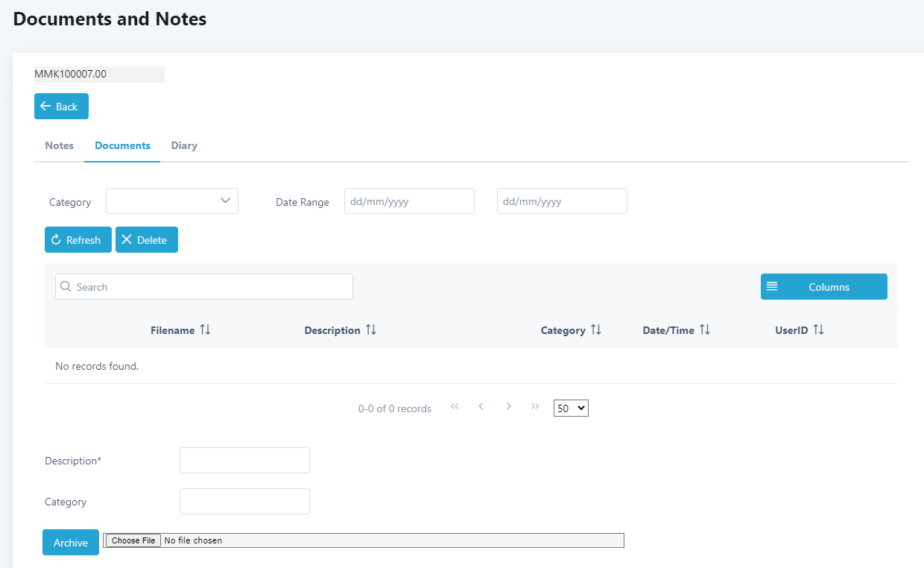Switch to the Notes tab
The image size is (924, 568).
pyautogui.click(x=60, y=145)
